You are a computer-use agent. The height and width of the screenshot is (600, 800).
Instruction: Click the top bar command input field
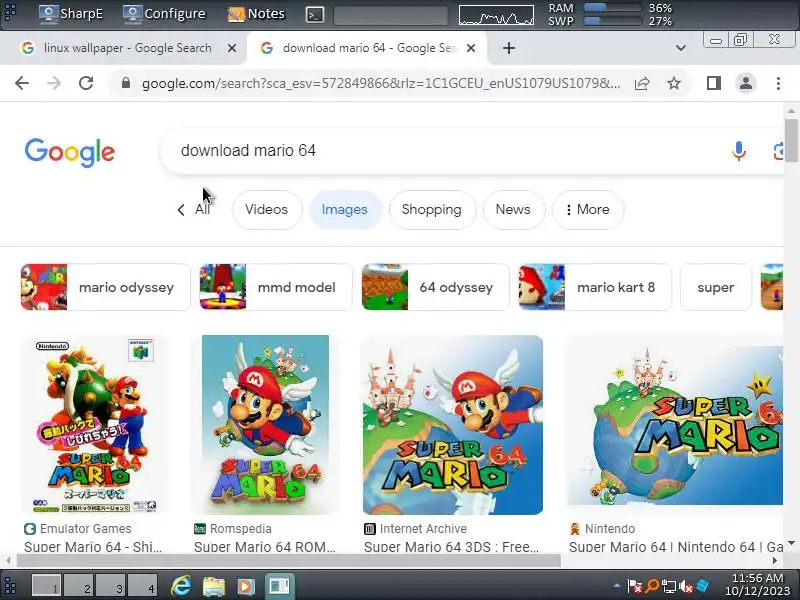(391, 15)
